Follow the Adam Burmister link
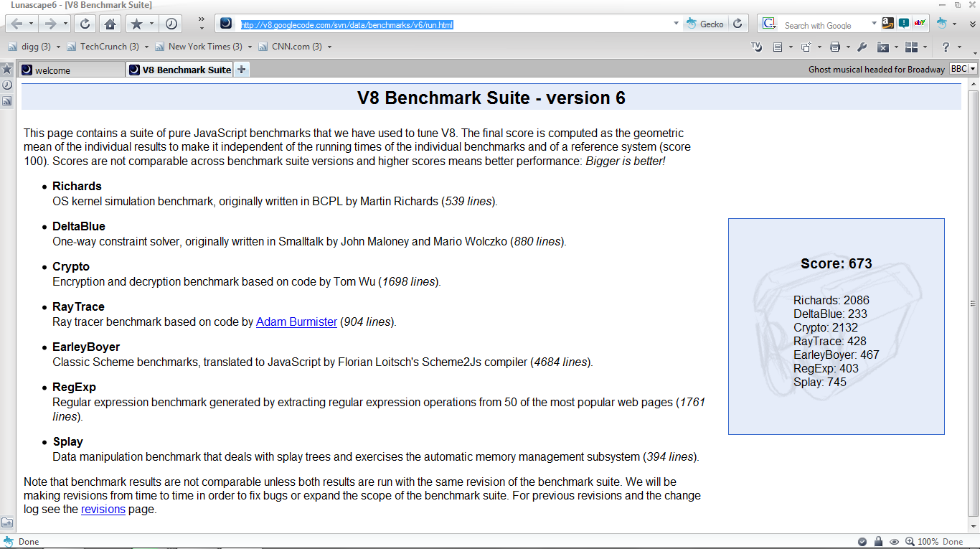The width and height of the screenshot is (980, 549). coord(296,322)
